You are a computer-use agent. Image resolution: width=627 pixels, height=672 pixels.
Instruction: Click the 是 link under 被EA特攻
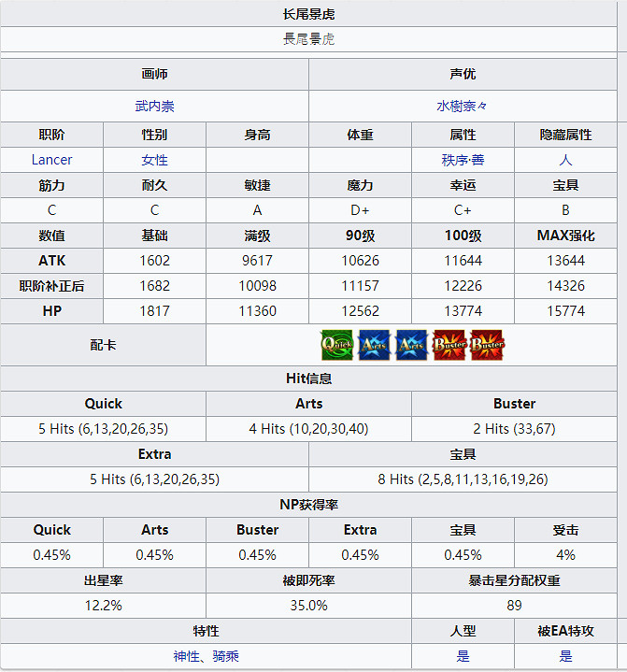point(565,656)
